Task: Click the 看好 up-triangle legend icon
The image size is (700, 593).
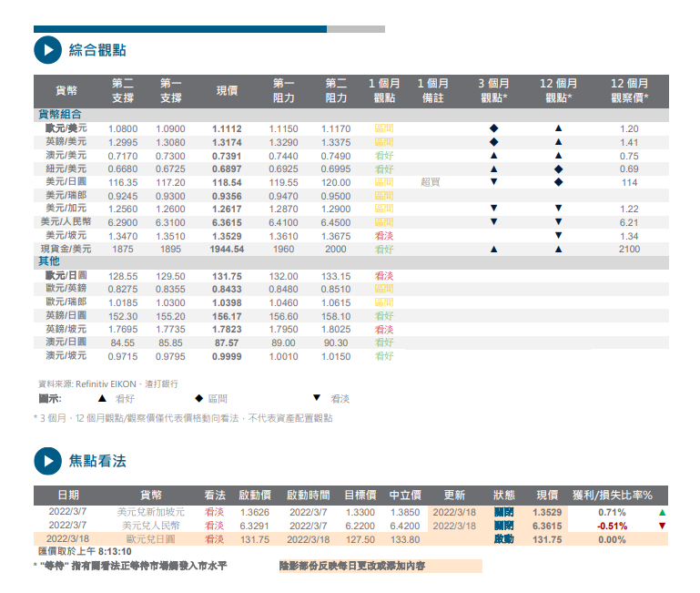Action: click(x=102, y=398)
